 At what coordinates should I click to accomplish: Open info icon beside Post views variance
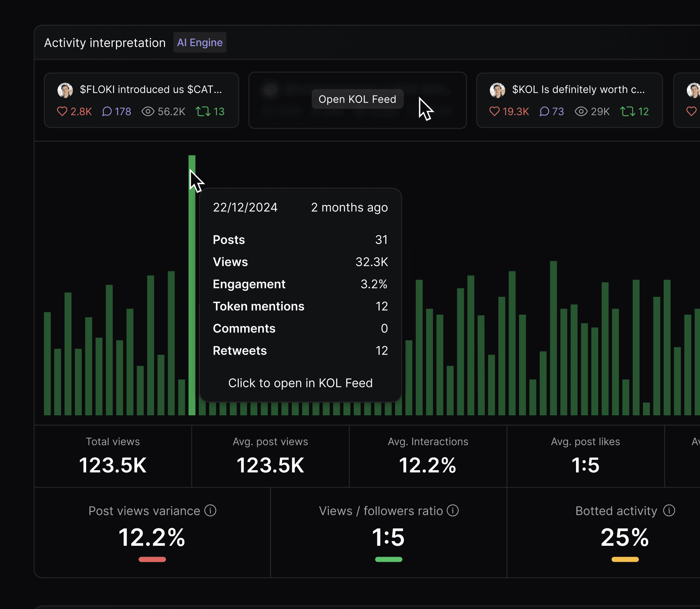point(210,510)
